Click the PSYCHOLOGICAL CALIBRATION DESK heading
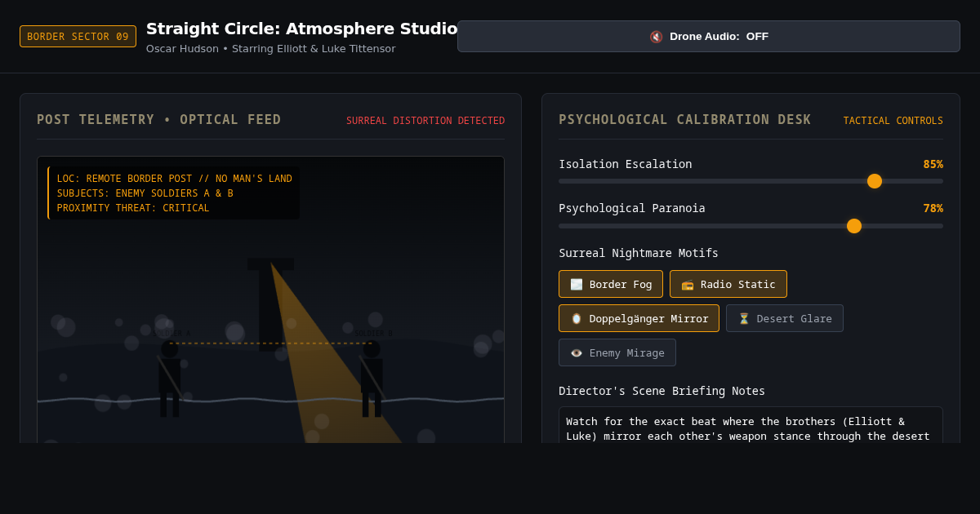This screenshot has height=514, width=980. click(685, 120)
